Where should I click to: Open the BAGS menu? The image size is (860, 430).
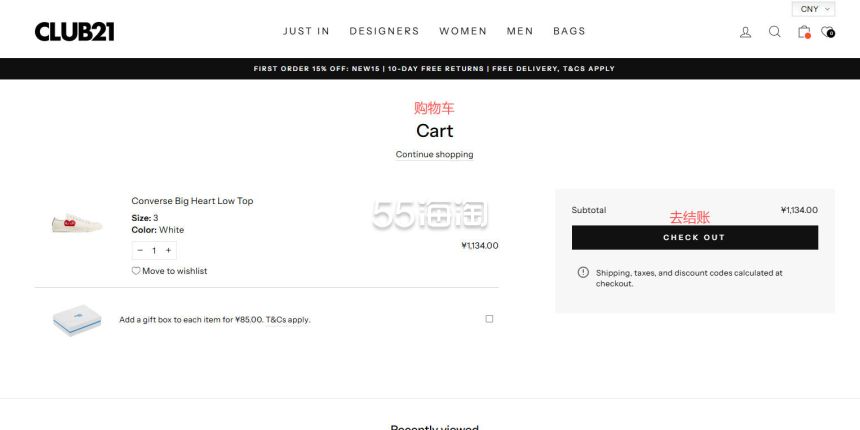pyautogui.click(x=569, y=31)
